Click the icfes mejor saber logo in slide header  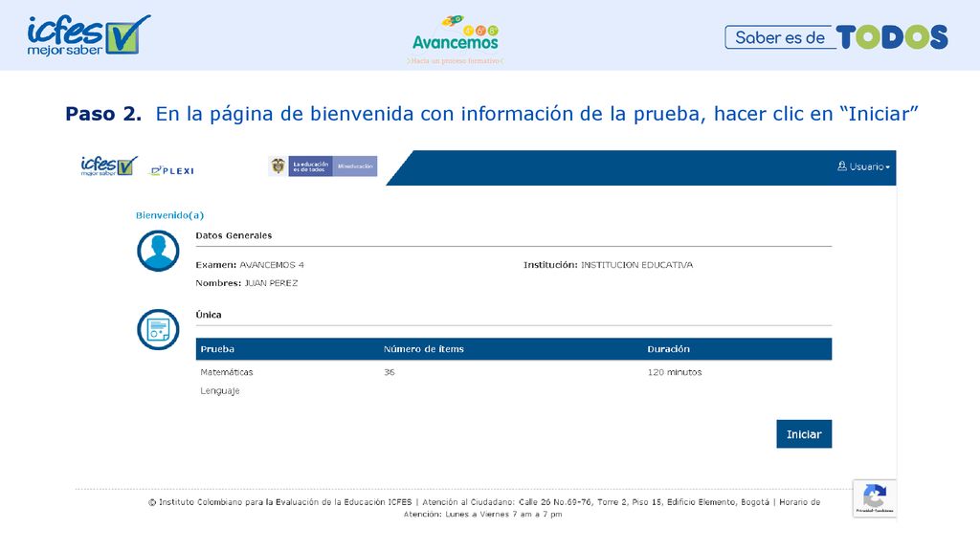pos(89,35)
